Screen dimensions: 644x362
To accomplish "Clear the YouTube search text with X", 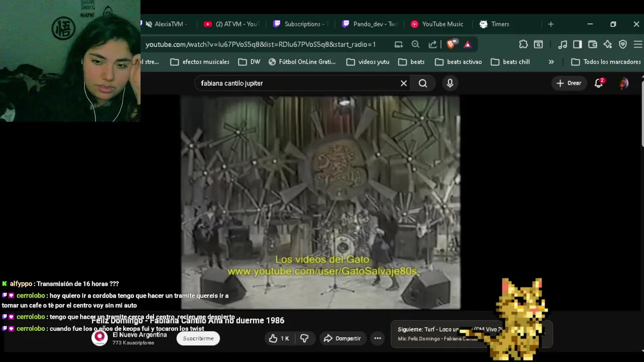I will click(x=404, y=83).
